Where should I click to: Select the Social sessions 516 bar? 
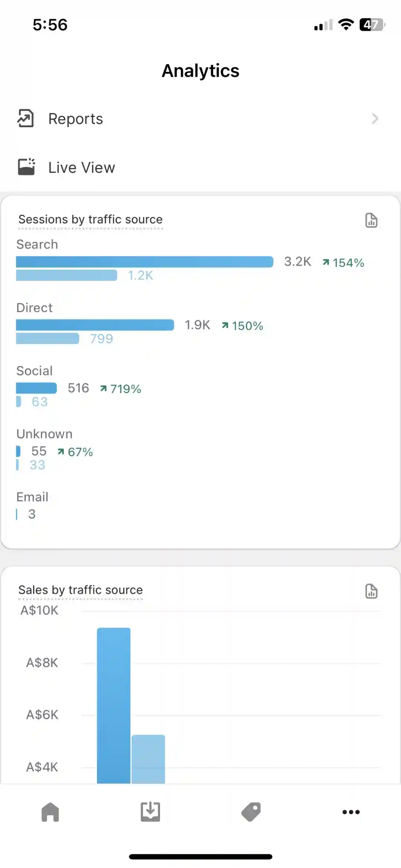pos(36,388)
